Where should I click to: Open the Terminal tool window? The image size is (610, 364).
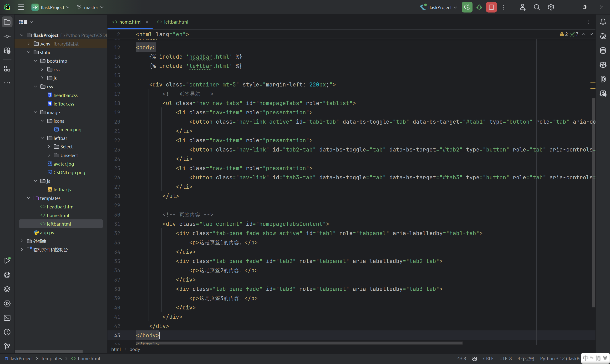7,318
